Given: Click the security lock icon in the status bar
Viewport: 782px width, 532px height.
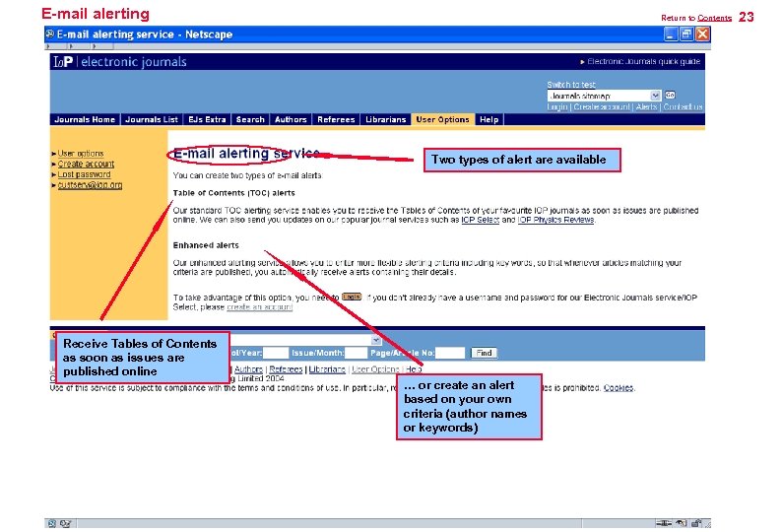Looking at the screenshot, I should click(x=696, y=523).
